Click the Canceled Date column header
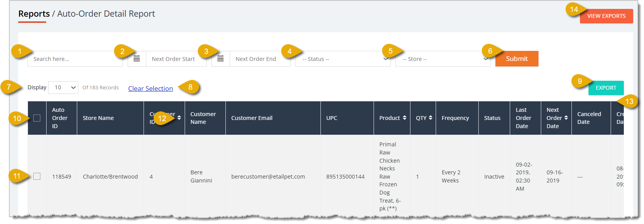Image resolution: width=644 pixels, height=224 pixels. click(x=591, y=118)
